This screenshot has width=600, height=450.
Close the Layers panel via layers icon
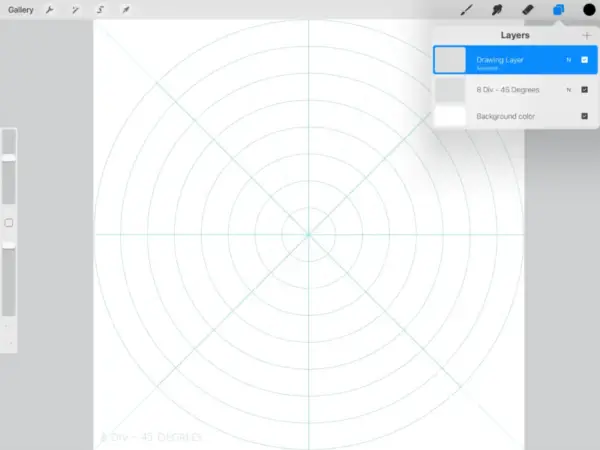[558, 10]
